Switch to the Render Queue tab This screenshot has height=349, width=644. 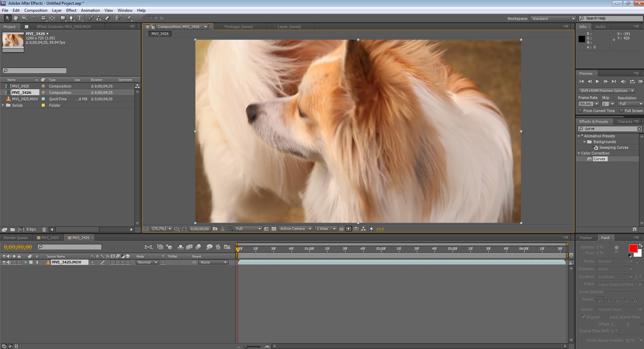pos(16,238)
